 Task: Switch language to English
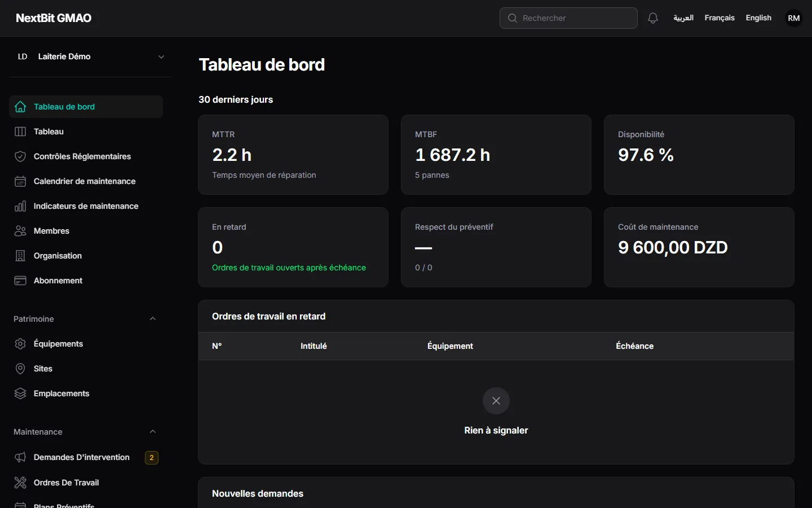[758, 18]
